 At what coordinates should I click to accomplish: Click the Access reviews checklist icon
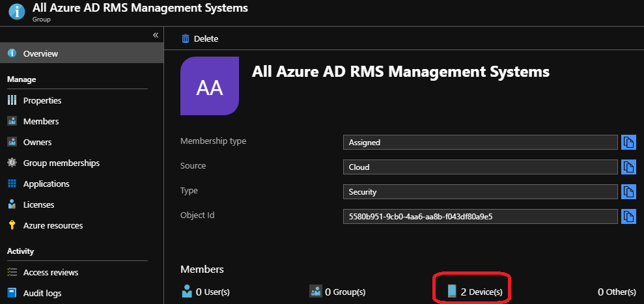pyautogui.click(x=12, y=272)
